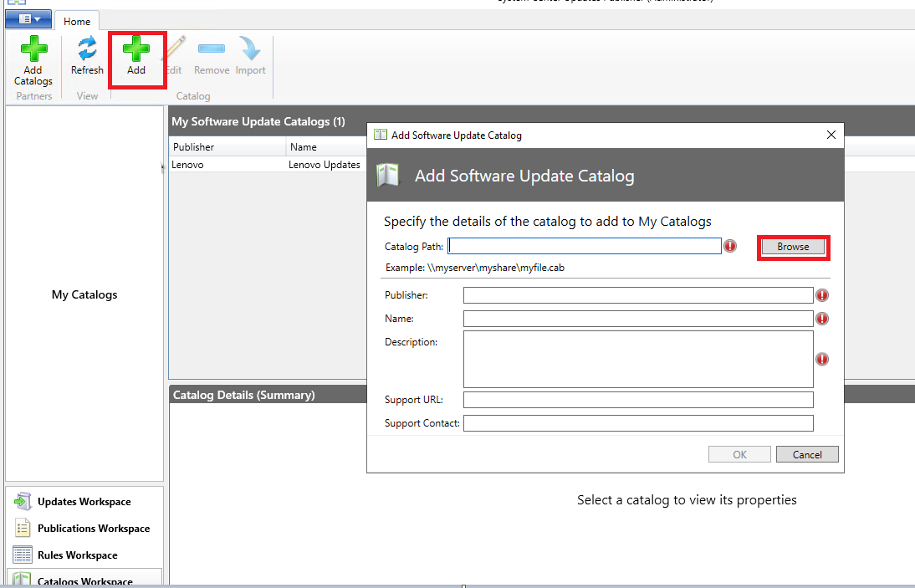
Task: Open the application menu dropdown
Action: pyautogui.click(x=28, y=19)
